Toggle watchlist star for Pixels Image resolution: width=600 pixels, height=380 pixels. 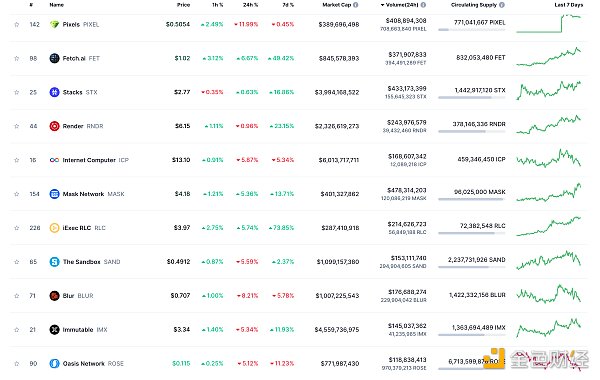pos(16,24)
